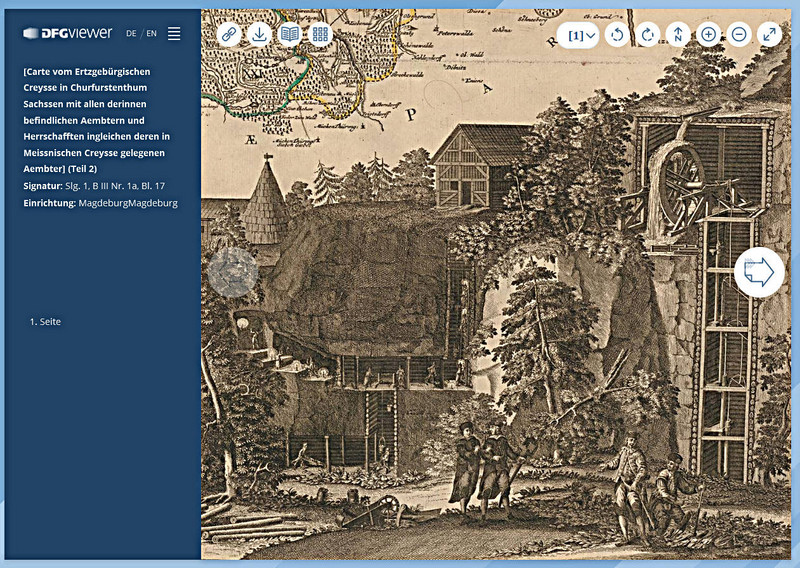Zoom in with the plus icon
The image size is (800, 568).
(709, 35)
